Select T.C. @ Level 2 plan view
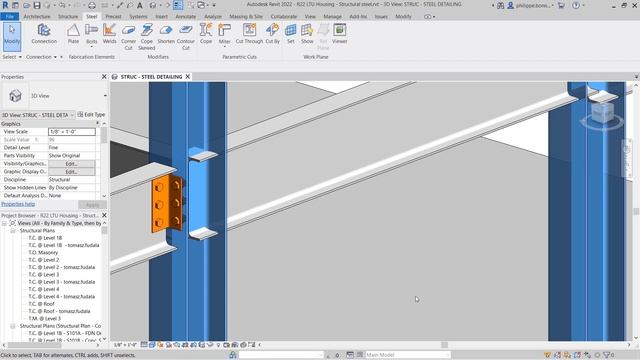640x360 pixels. click(44, 260)
